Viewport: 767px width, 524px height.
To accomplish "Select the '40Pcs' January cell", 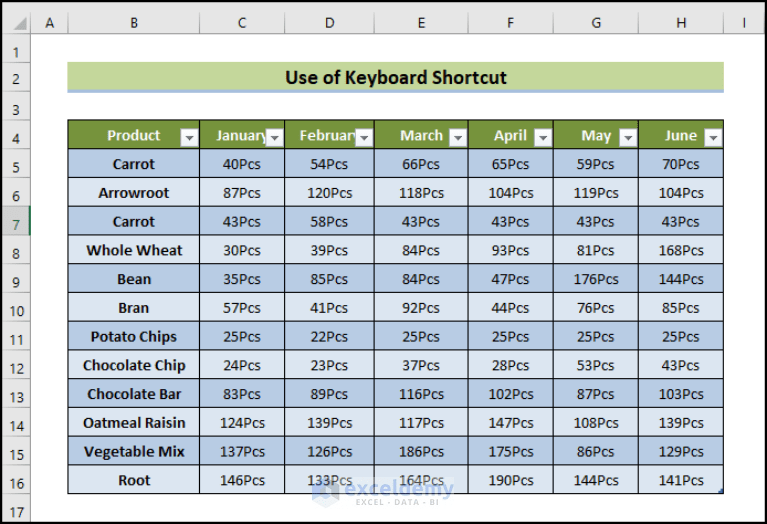I will [x=242, y=164].
